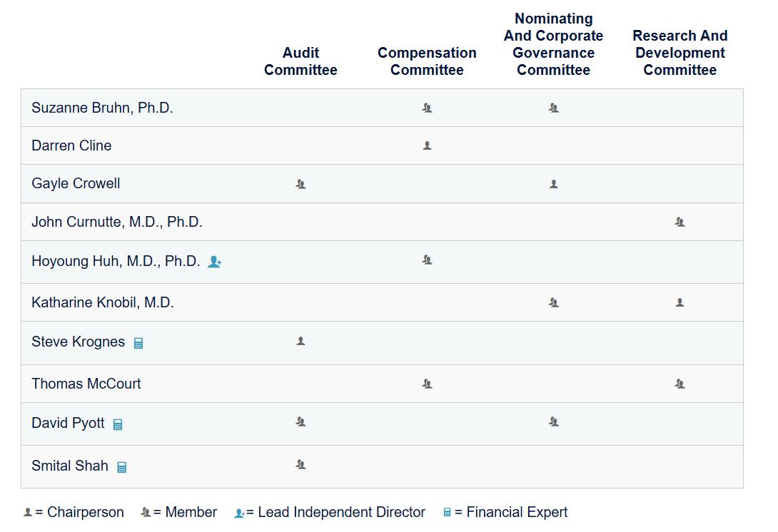Viewport: 778px width, 532px height.
Task: Click Suzanne Bruhn's Compensation Committee member icon
Action: pyautogui.click(x=427, y=108)
